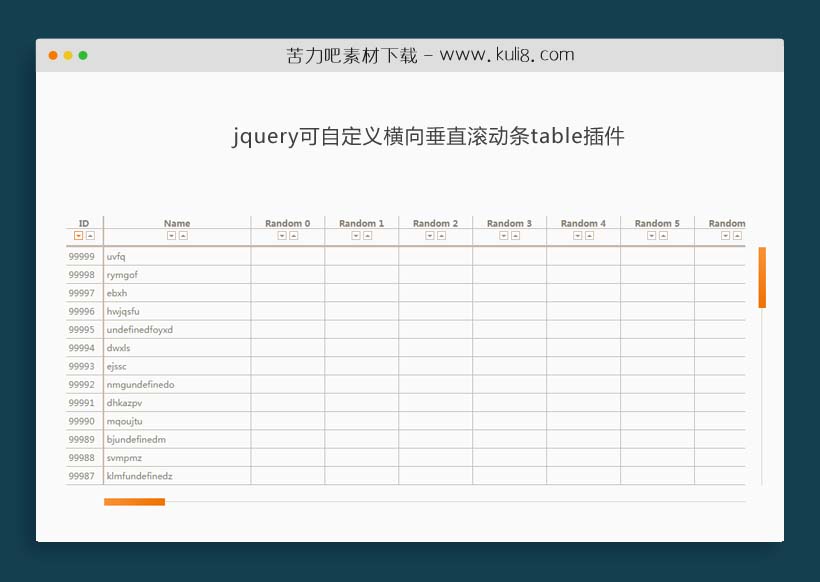Screen dimensions: 820x582
Task: Toggle ascending sorting on Random 4 column
Action: point(589,237)
